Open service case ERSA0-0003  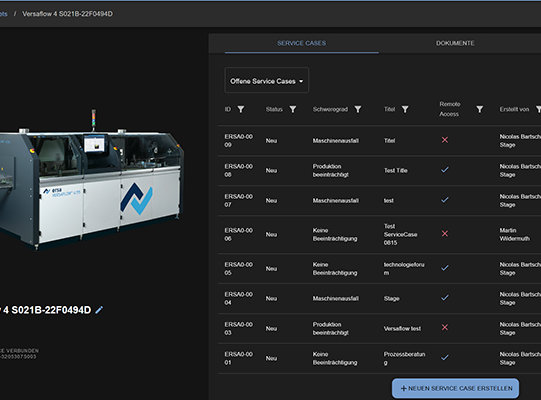pyautogui.click(x=238, y=329)
